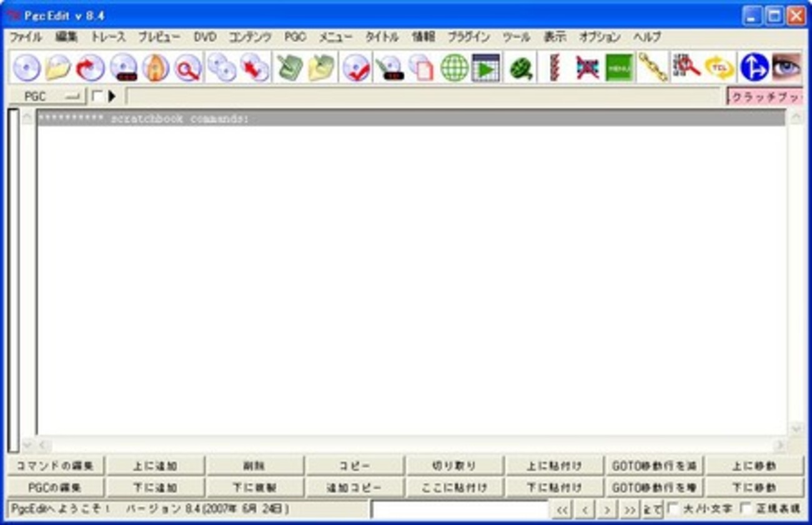This screenshot has height=525, width=812.
Task: Click the disc with red checkmark icon
Action: 357,67
